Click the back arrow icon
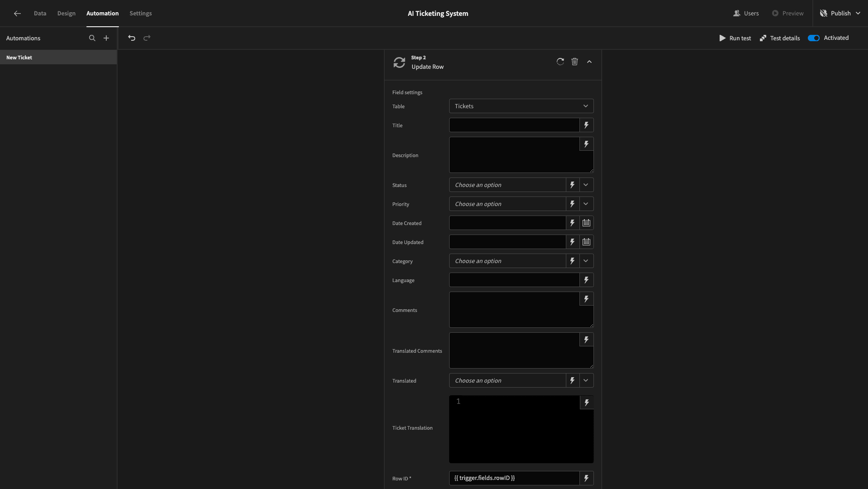This screenshot has width=868, height=489. (x=17, y=14)
